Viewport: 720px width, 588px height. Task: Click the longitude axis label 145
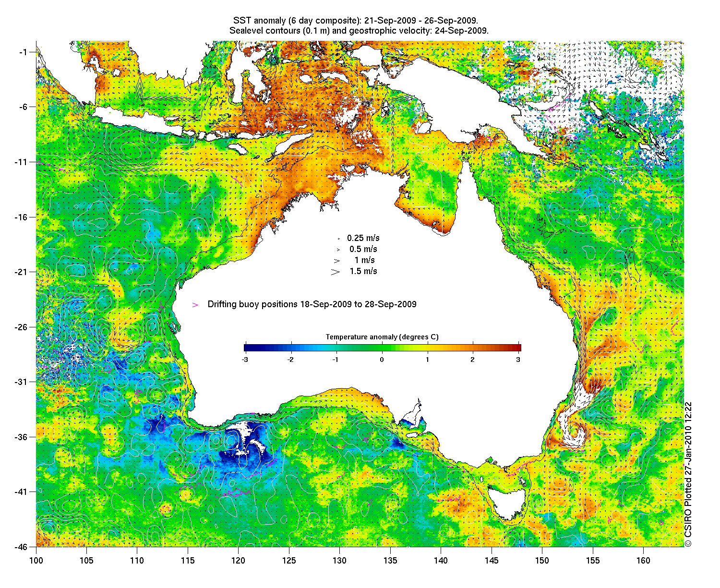tap(492, 561)
